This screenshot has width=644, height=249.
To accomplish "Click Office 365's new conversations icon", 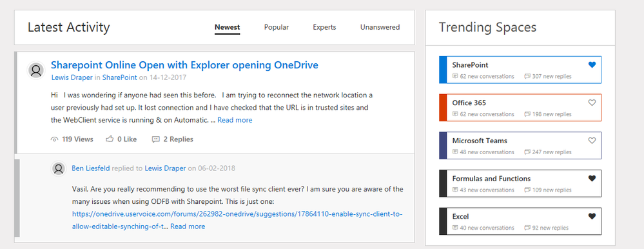I will pos(455,114).
